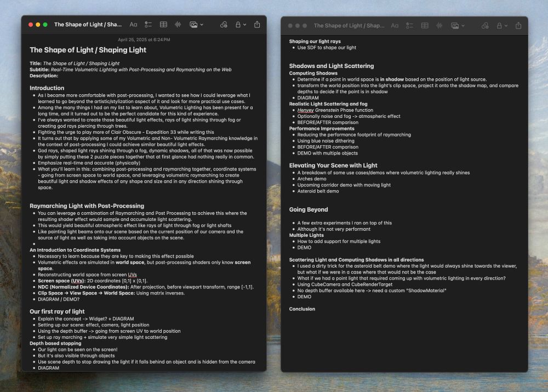Insert table in left Notes window
Screen dimensions: 548x392
coord(163,25)
